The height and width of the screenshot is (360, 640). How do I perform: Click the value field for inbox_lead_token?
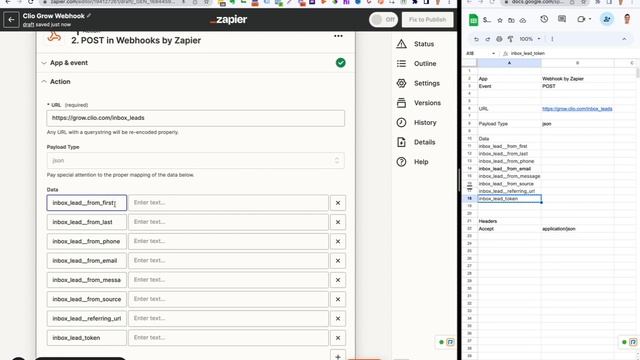tap(228, 338)
